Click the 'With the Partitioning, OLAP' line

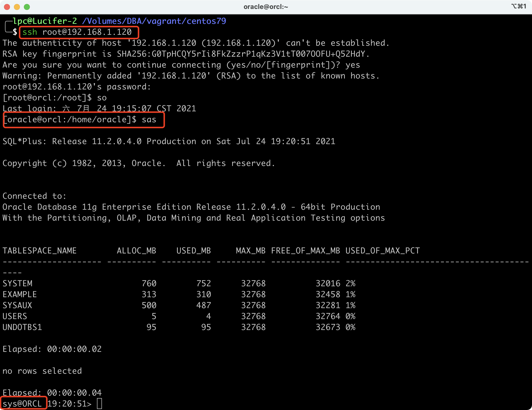pos(194,218)
